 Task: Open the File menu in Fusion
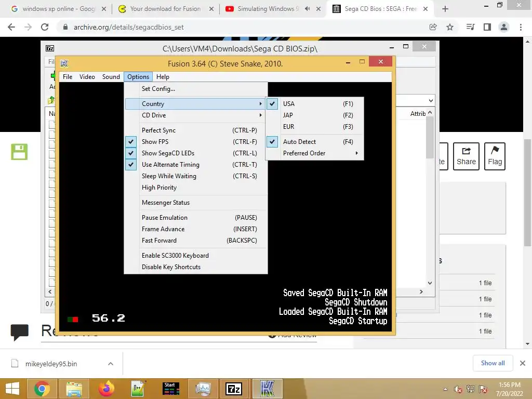click(67, 77)
